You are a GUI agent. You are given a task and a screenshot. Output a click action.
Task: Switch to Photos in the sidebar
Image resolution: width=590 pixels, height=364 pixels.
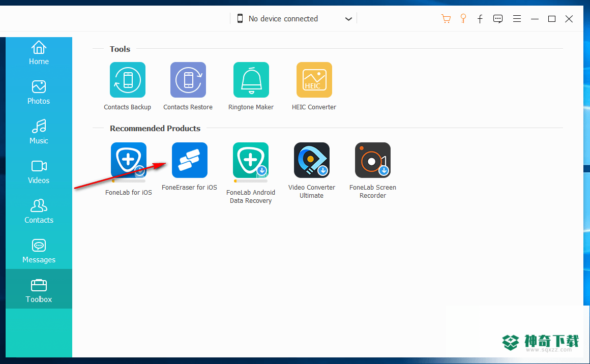point(39,93)
